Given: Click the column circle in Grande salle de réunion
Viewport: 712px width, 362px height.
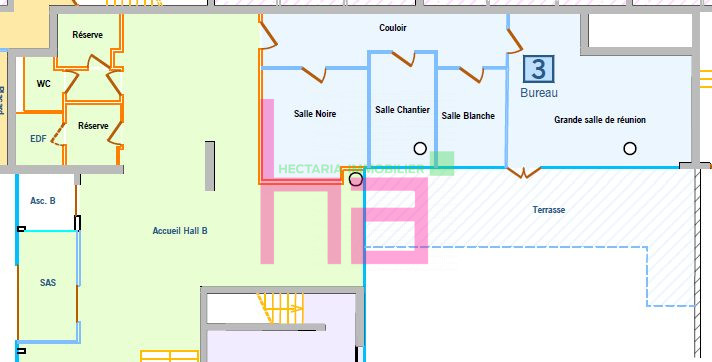Looking at the screenshot, I should coord(630,149).
